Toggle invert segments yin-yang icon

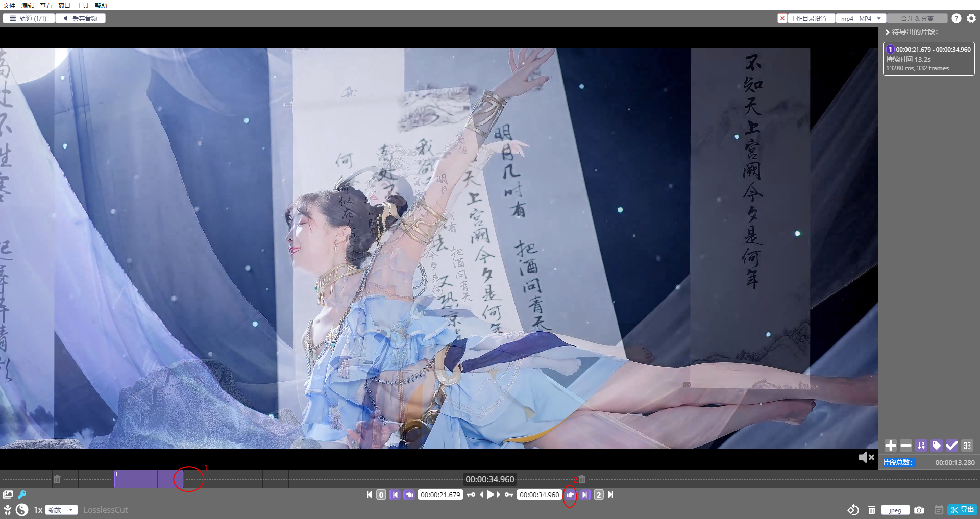tap(22, 510)
